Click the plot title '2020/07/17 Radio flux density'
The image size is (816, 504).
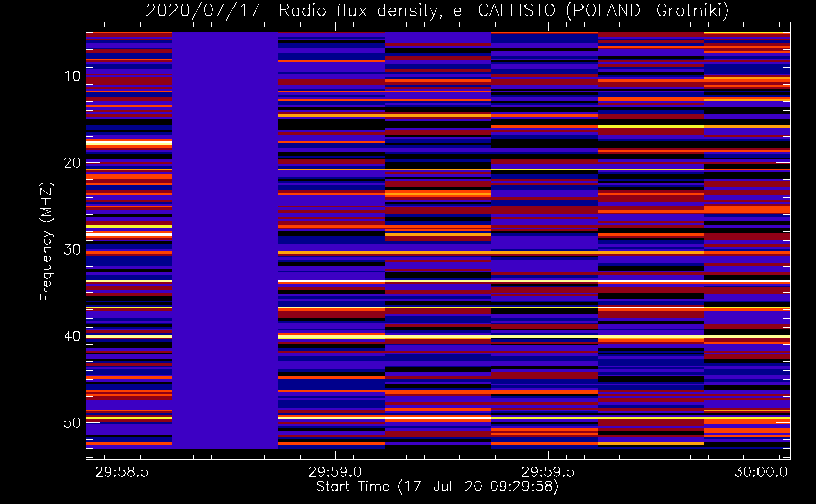(x=437, y=10)
